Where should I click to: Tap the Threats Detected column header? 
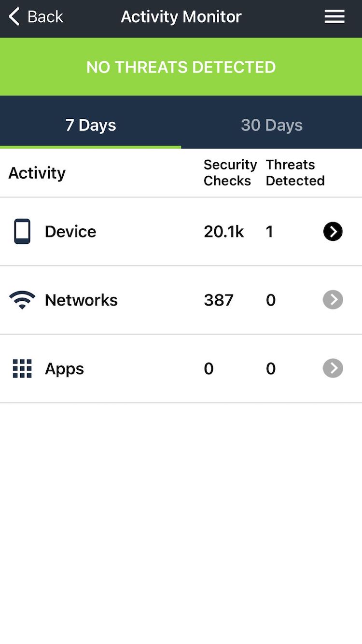point(295,172)
